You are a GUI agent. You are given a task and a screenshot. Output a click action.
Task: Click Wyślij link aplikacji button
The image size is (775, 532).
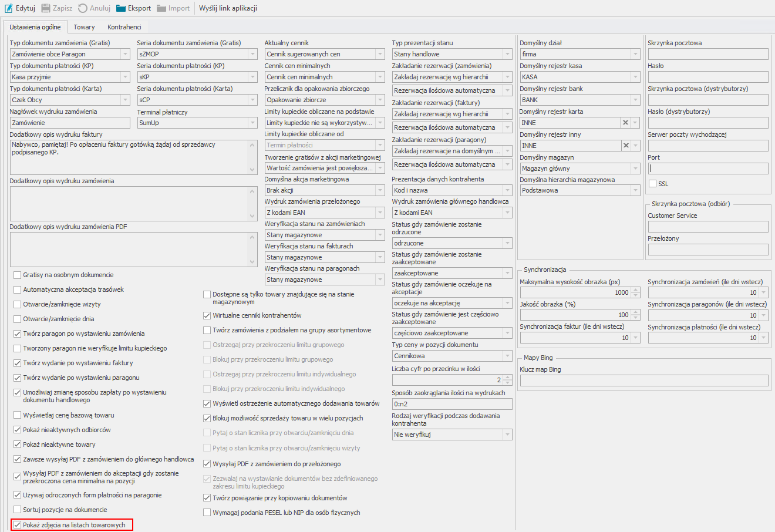coord(228,8)
